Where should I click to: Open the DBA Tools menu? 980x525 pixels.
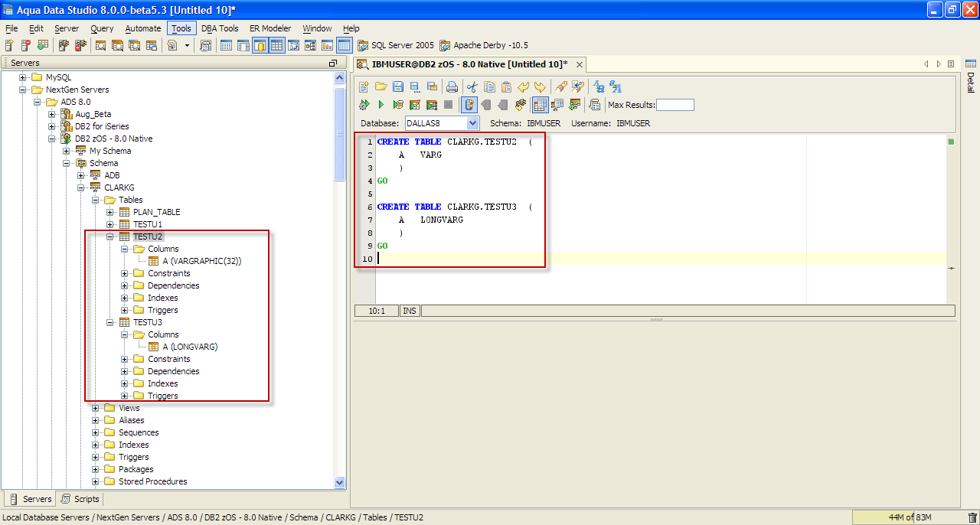[220, 28]
